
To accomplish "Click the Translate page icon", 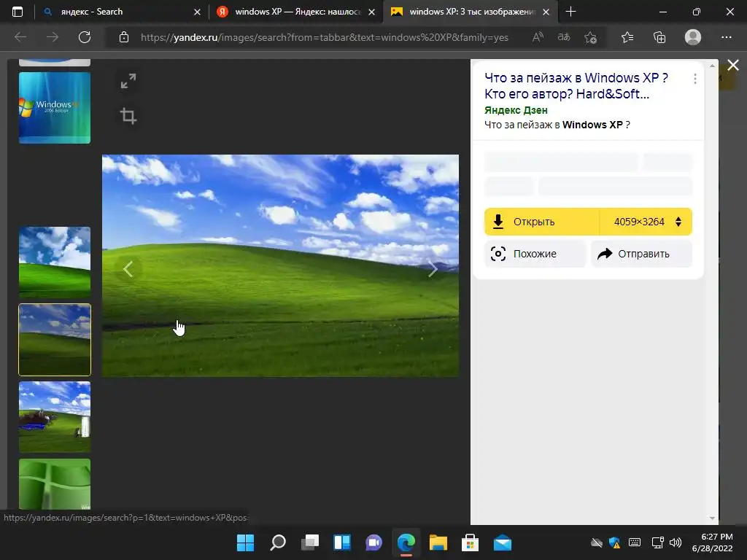I will point(564,37).
